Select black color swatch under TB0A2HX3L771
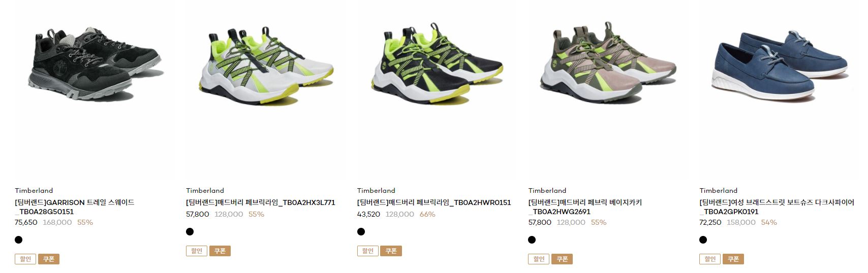This screenshot has height=273, width=868. click(x=190, y=231)
